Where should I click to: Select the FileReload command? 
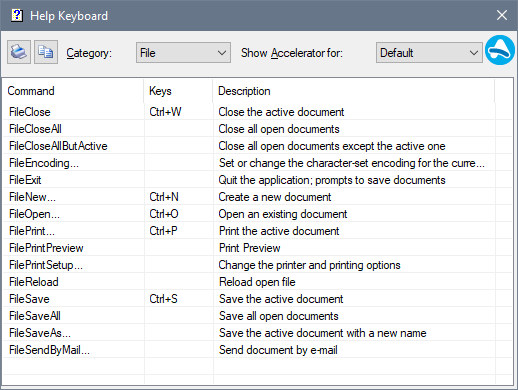34,282
